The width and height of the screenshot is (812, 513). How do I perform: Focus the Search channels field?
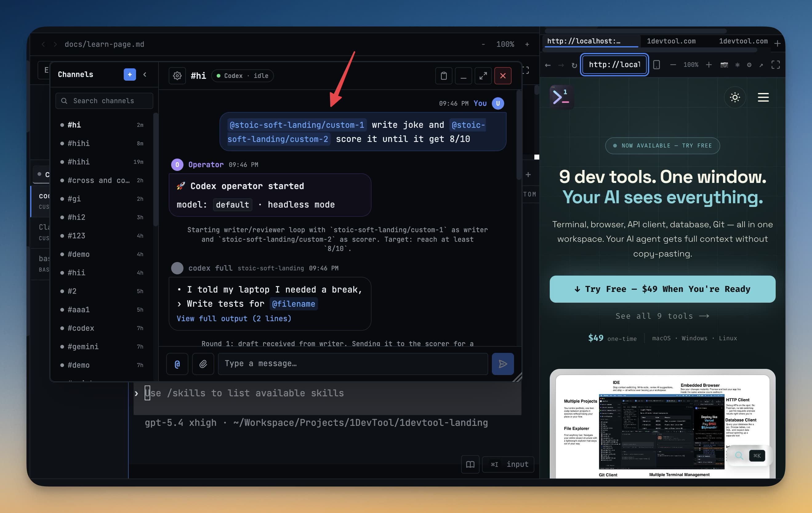(x=104, y=101)
